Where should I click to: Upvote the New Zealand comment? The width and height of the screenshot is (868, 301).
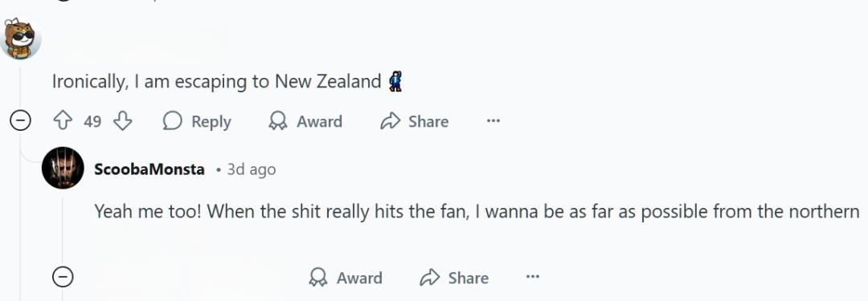[63, 121]
